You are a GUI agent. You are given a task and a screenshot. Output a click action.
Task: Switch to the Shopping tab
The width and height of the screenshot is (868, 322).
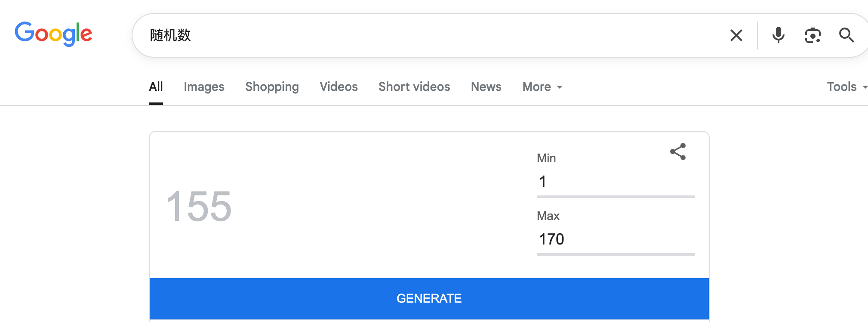click(x=272, y=87)
